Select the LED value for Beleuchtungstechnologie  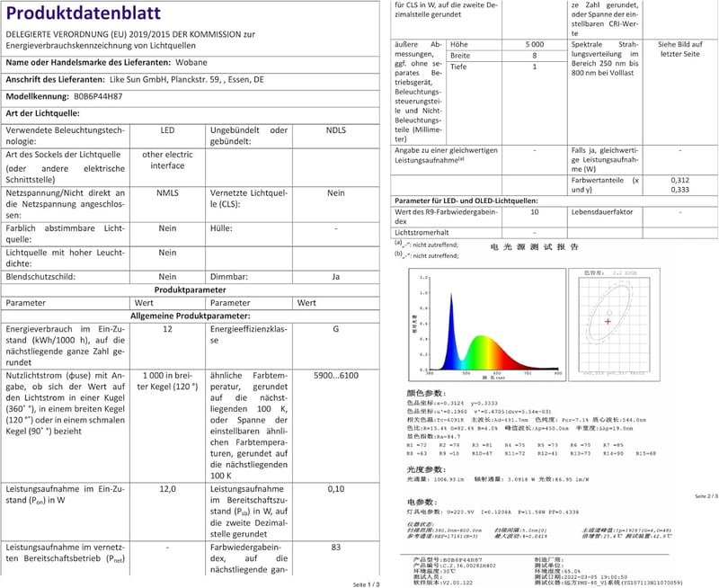[167, 130]
